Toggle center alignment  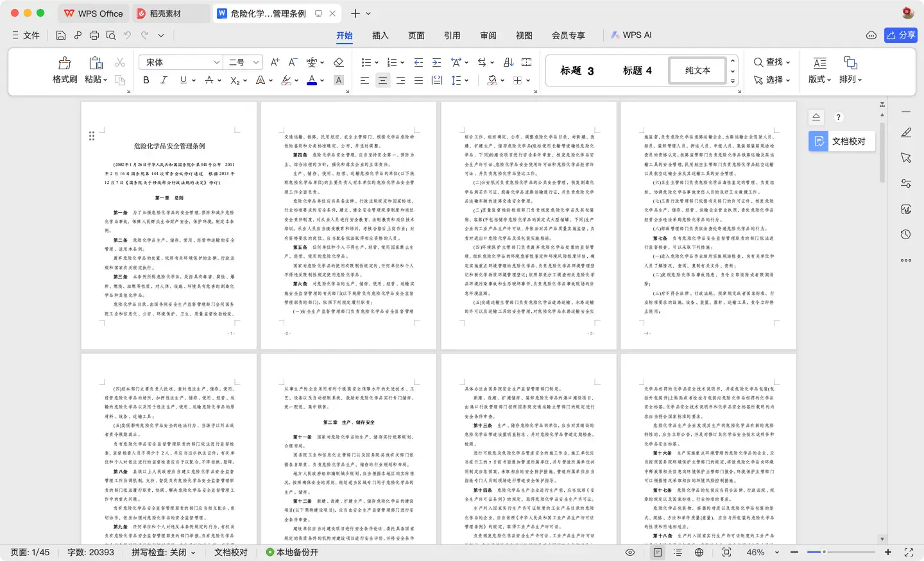382,80
